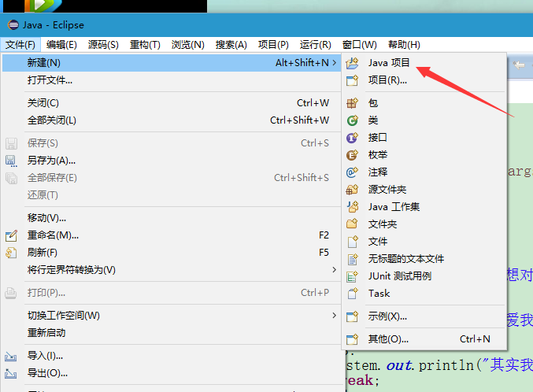The height and width of the screenshot is (392, 533).
Task: Click the rename (重命名) pencil icon
Action: pos(11,235)
